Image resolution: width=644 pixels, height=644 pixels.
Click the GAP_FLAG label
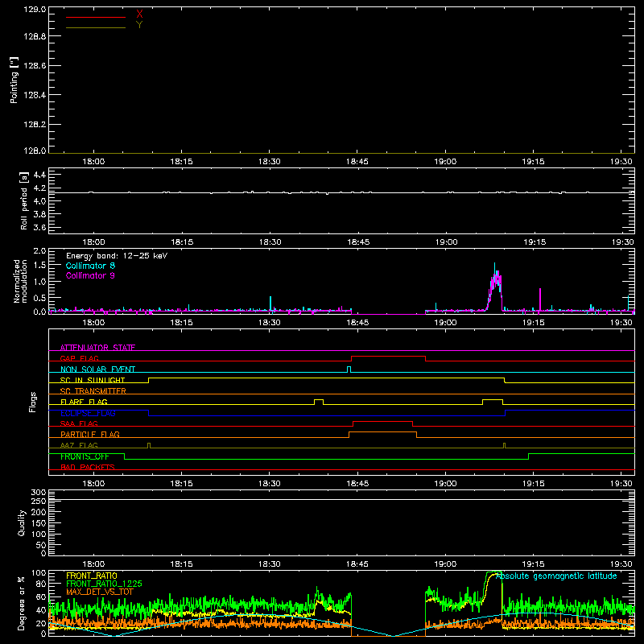tap(79, 358)
